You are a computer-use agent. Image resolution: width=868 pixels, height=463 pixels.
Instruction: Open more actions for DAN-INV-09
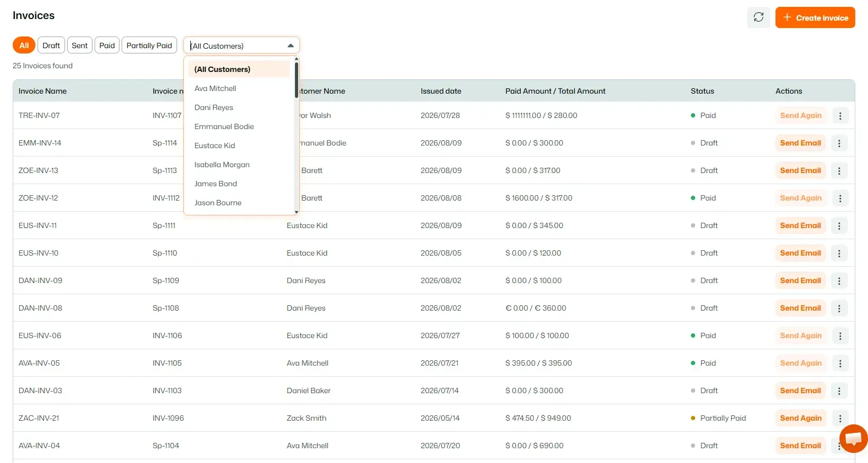(x=839, y=280)
